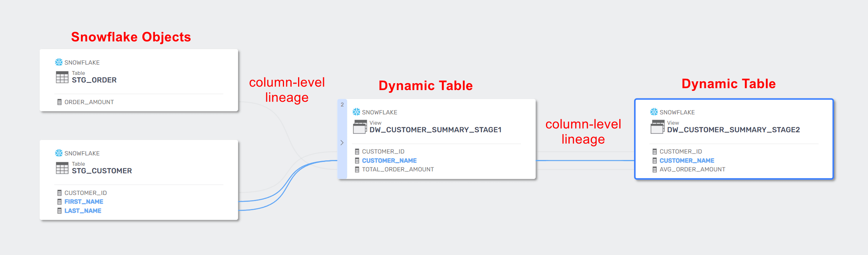Click the column icon next to FIRST_NAME
Viewport: 868px width, 255px height.
tap(59, 202)
